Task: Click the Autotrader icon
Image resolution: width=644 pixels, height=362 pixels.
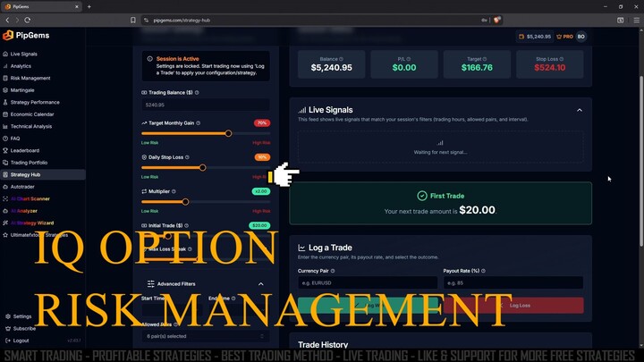Action: click(5, 187)
